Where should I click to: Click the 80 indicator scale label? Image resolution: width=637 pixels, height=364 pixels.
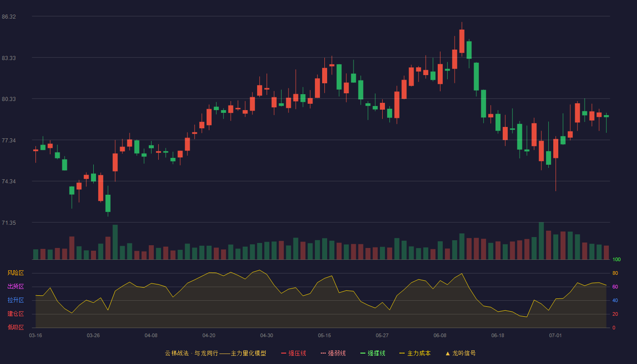click(615, 273)
